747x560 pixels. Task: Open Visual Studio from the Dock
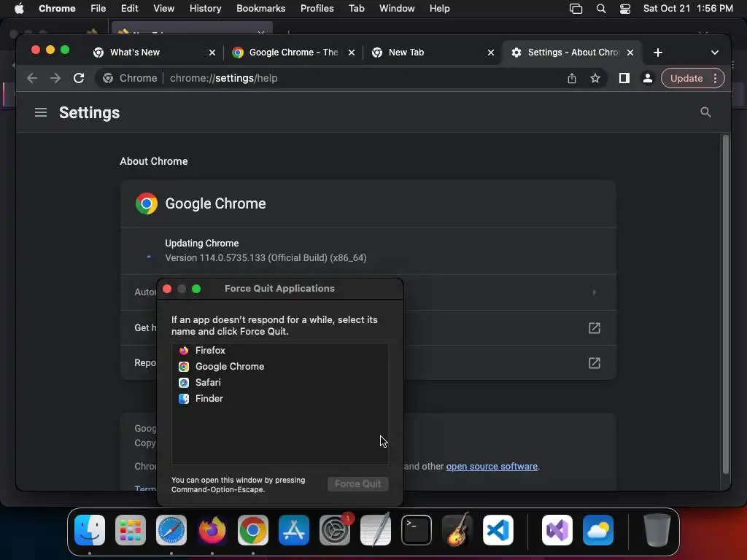click(557, 530)
